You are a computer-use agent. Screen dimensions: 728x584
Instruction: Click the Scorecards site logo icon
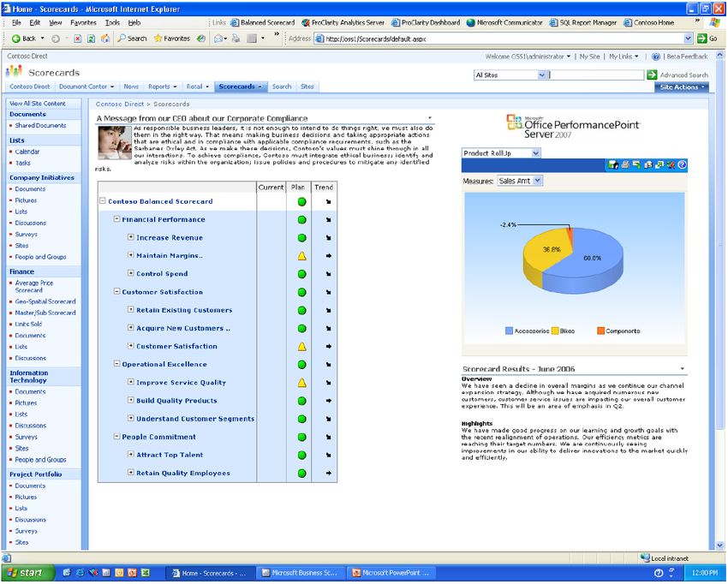point(14,72)
